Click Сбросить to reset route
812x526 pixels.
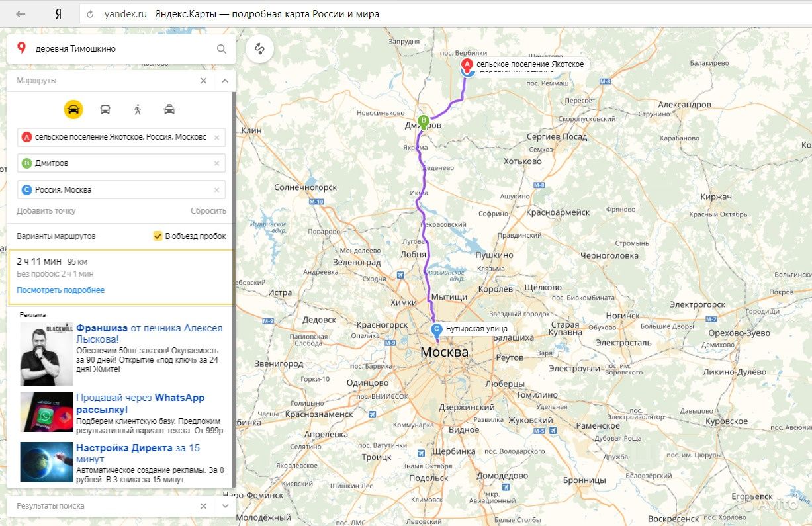208,211
